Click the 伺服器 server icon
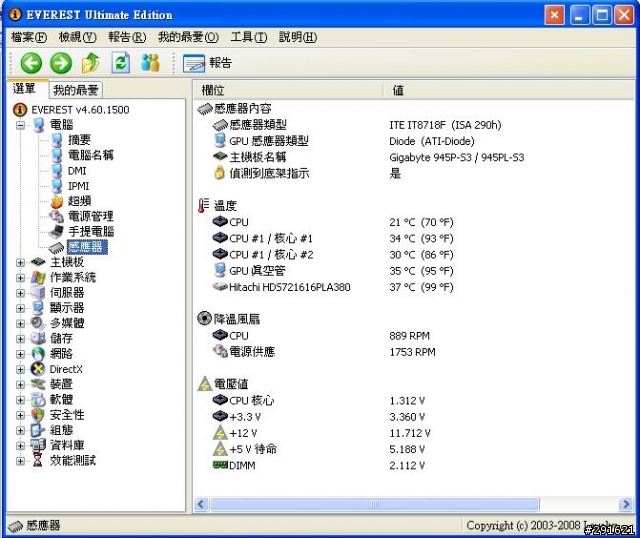 38,293
